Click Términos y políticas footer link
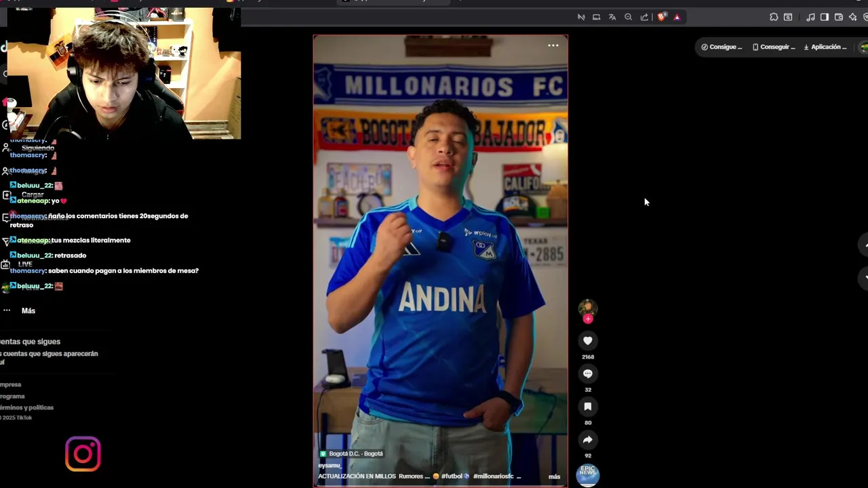Image resolution: width=868 pixels, height=488 pixels. [26, 407]
